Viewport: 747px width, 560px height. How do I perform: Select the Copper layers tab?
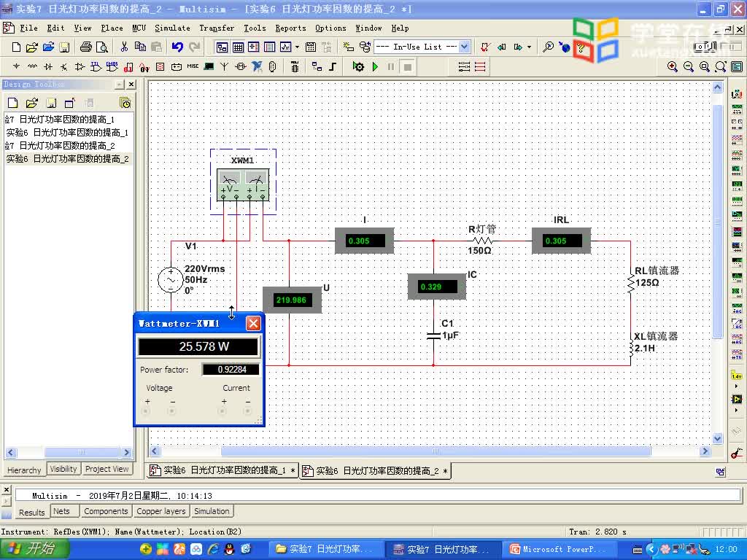point(161,511)
